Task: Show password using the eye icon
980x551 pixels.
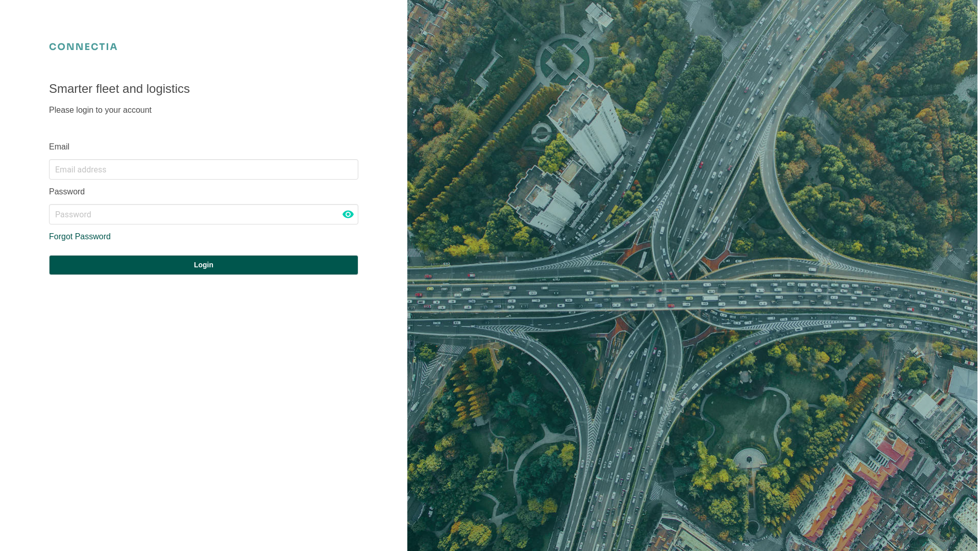Action: point(348,214)
